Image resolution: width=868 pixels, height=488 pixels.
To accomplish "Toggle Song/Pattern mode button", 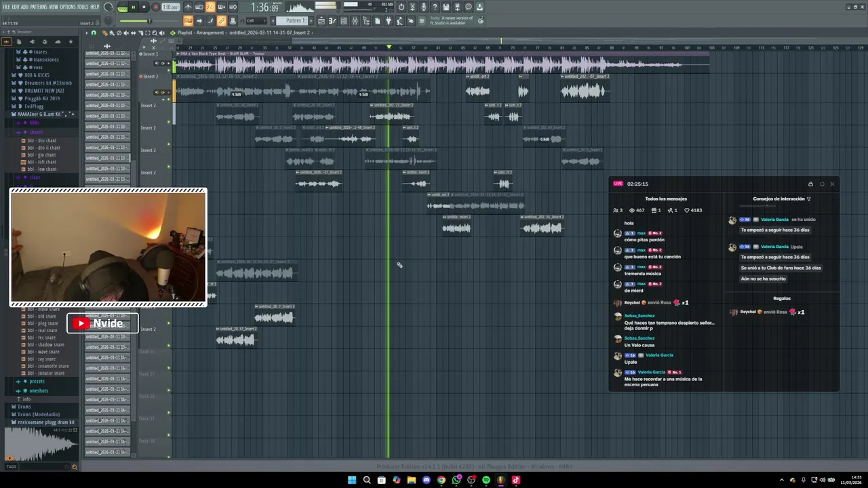I will click(122, 7).
